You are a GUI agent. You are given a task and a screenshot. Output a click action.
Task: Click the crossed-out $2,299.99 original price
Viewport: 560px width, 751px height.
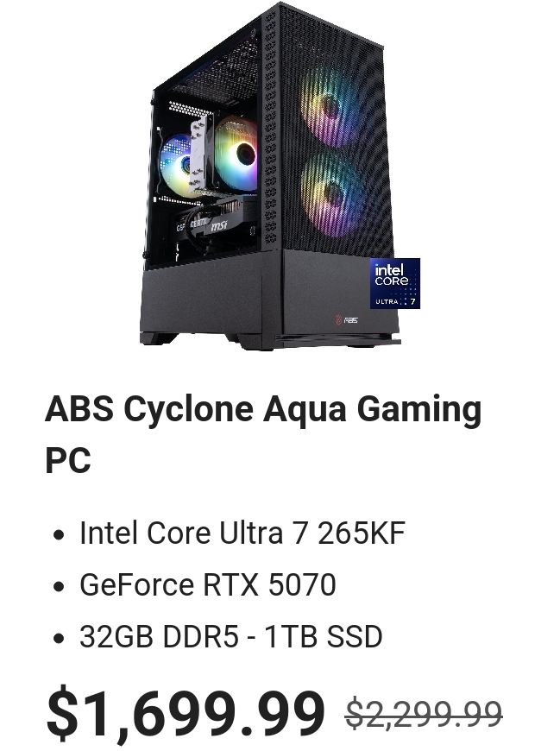point(424,714)
